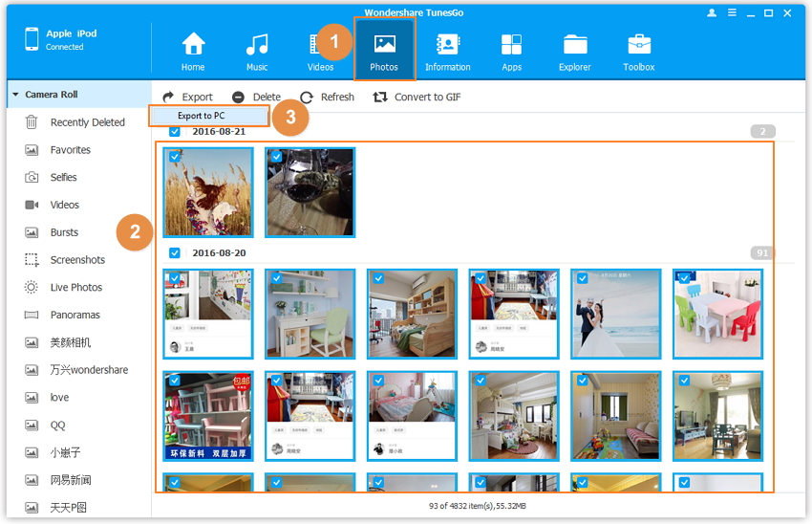This screenshot has width=812, height=524.
Task: Go to the Home icon
Action: coord(193,45)
